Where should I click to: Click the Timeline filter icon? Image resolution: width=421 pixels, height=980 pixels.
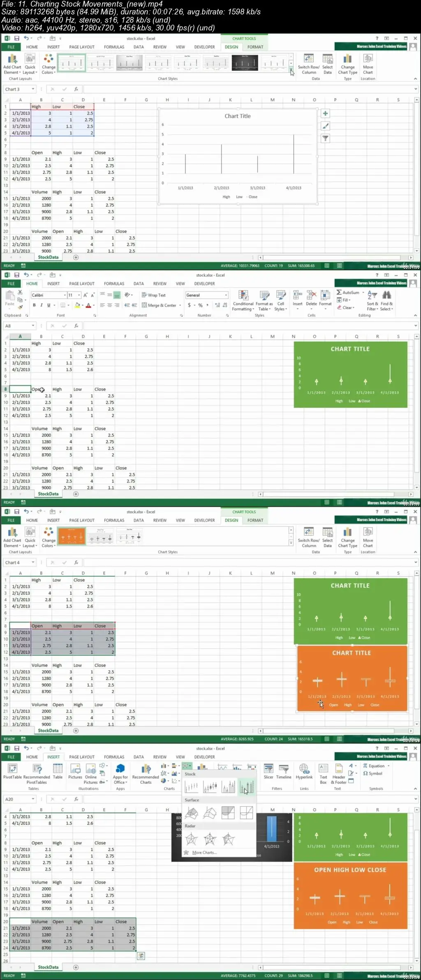point(284,769)
